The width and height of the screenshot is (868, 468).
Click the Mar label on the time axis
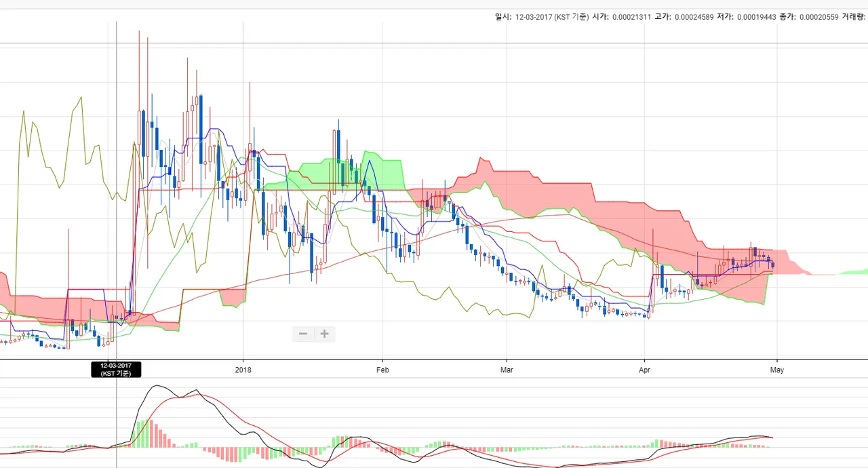pyautogui.click(x=507, y=370)
